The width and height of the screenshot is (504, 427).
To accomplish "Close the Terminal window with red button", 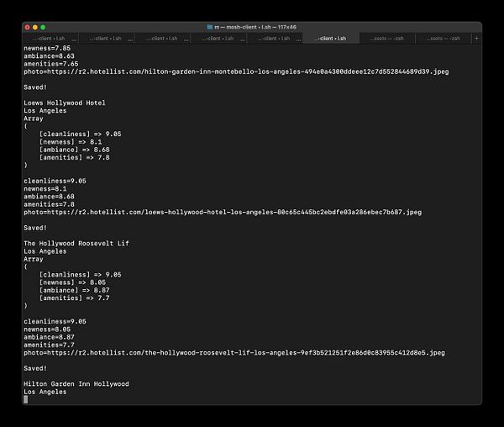I will pos(28,28).
